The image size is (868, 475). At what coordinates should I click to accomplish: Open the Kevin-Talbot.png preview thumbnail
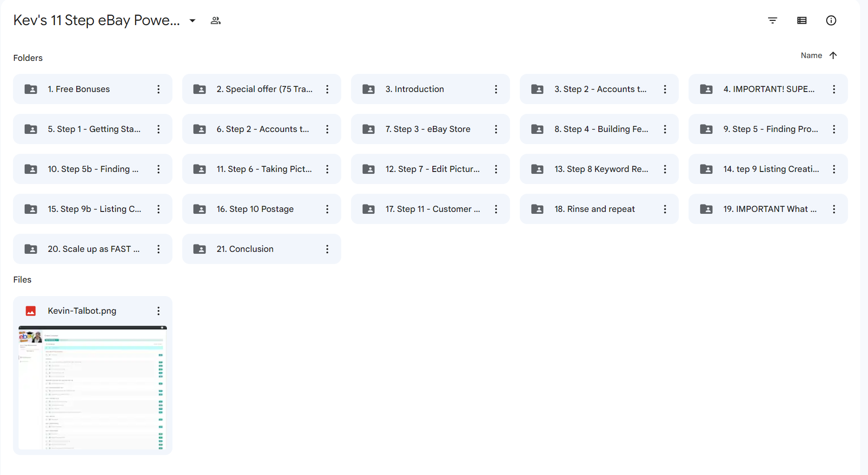(93, 388)
